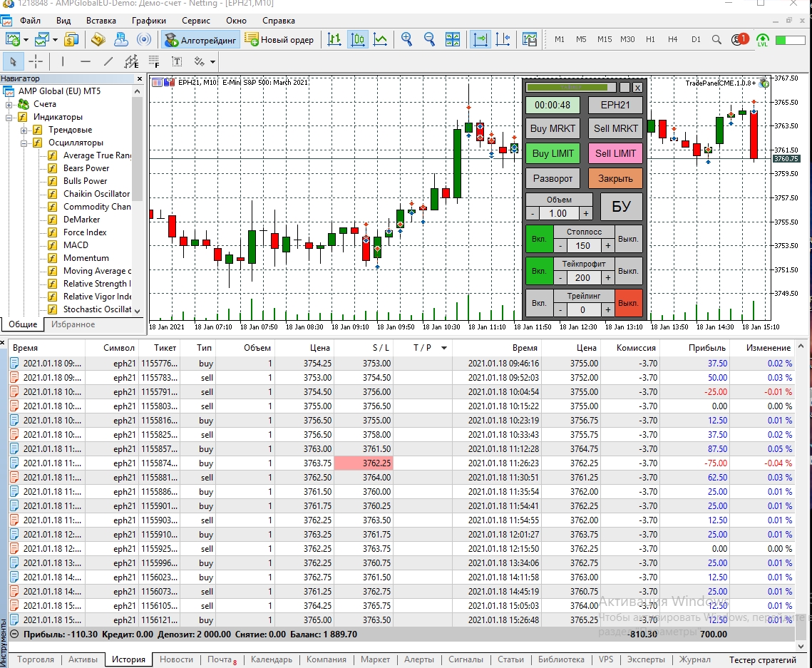Zoom out on the chart
Viewport: 812px width, 668px height.
click(x=429, y=39)
